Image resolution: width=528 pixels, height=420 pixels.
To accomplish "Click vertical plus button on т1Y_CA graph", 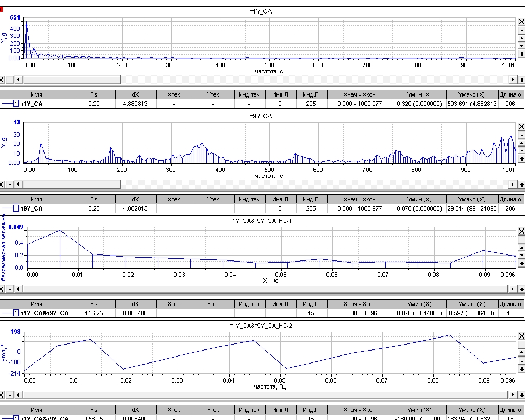I will point(522,54).
